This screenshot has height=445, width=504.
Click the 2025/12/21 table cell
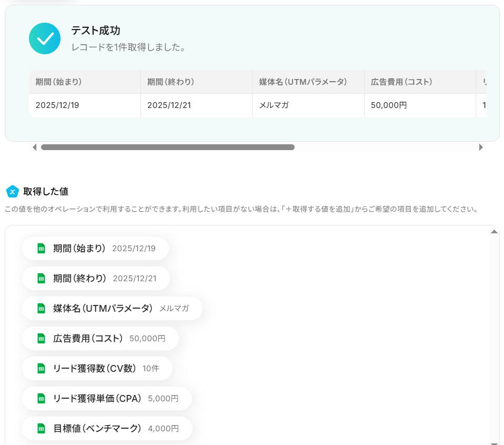196,105
